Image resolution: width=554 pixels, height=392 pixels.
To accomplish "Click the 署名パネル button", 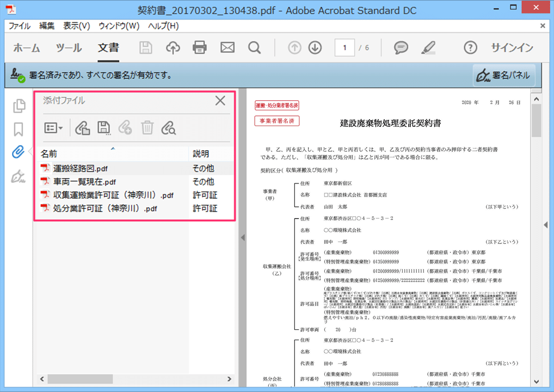I will click(503, 76).
